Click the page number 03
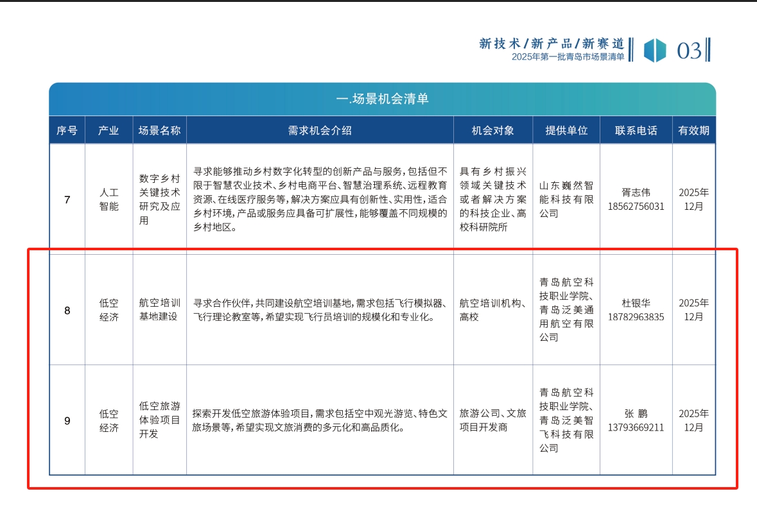 (x=690, y=50)
